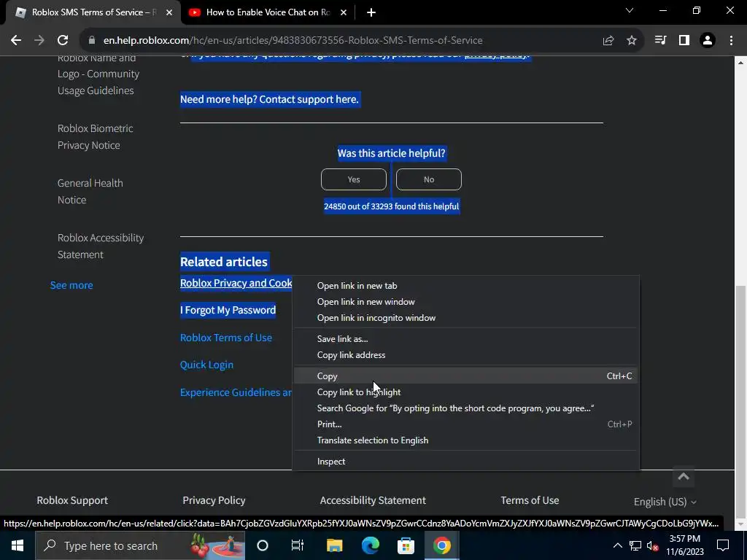This screenshot has height=560, width=747.
Task: Open the Quick Login article
Action: click(x=206, y=365)
